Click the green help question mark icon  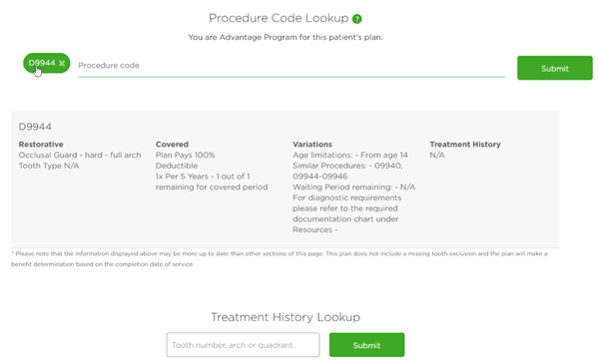[356, 19]
